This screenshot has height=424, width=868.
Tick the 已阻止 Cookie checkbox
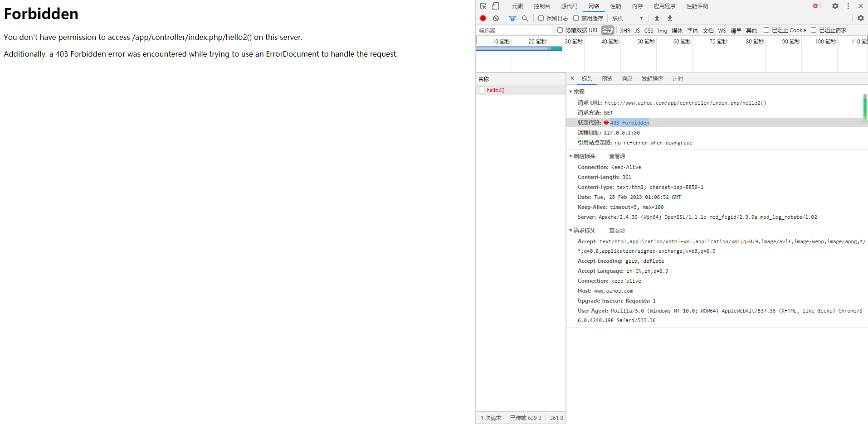coord(766,30)
